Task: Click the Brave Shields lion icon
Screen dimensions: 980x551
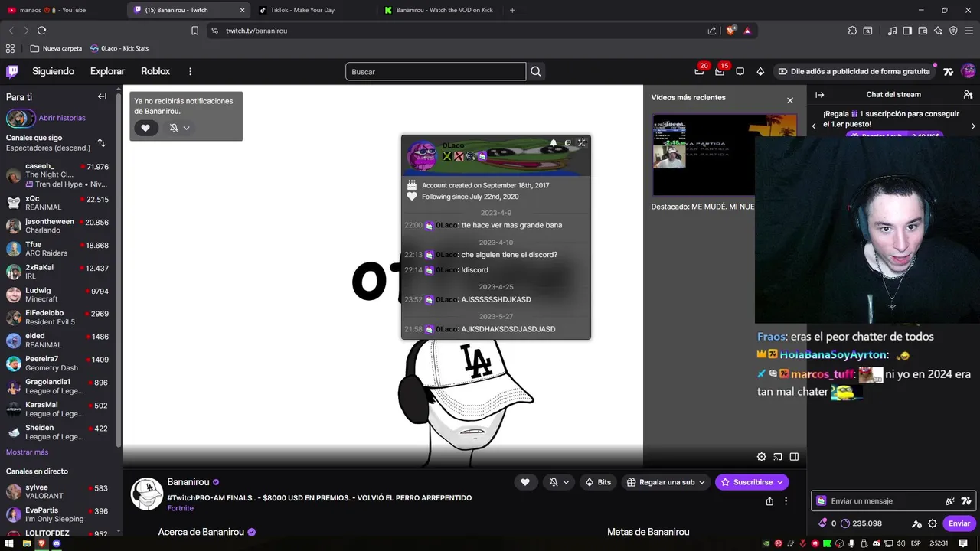Action: 731,31
